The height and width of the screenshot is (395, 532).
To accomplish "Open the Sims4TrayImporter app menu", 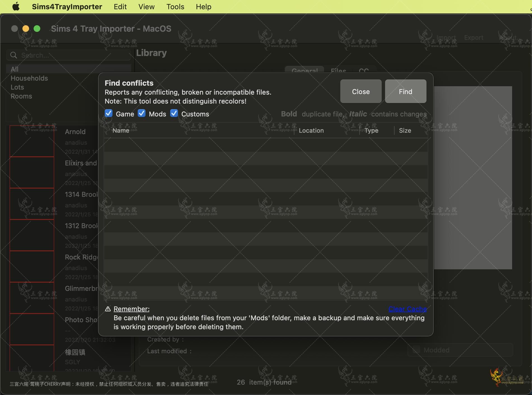I will 67,6.
